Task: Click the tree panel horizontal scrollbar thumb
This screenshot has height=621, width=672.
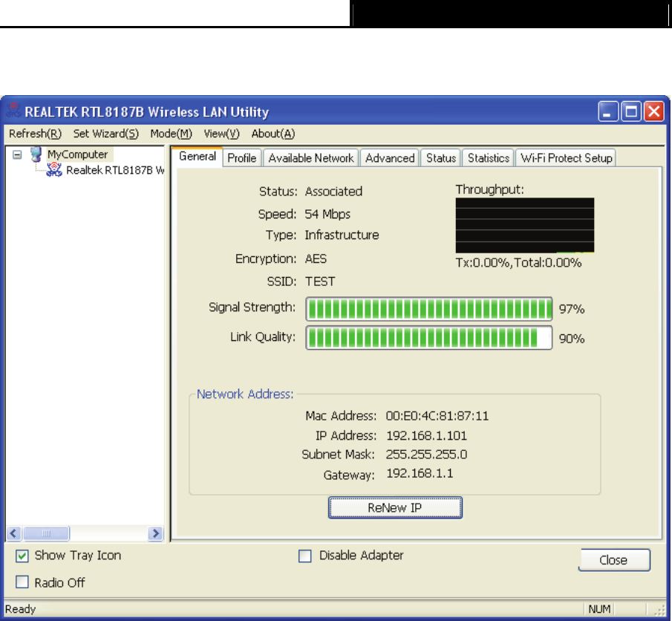Action: [46, 533]
